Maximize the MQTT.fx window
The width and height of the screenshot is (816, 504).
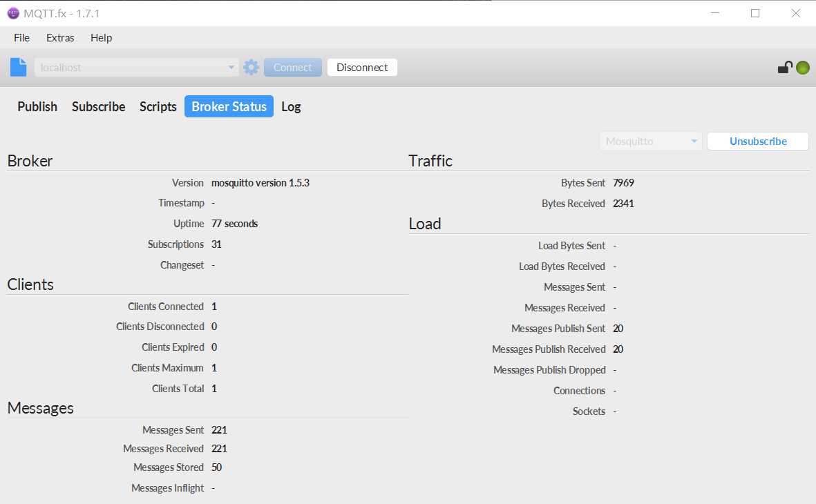click(x=755, y=14)
